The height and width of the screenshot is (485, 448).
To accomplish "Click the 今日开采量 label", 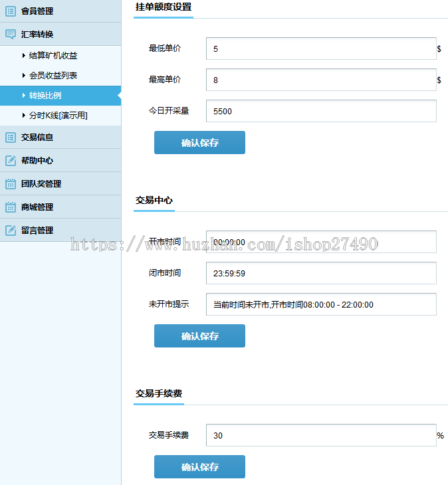I will 169,111.
